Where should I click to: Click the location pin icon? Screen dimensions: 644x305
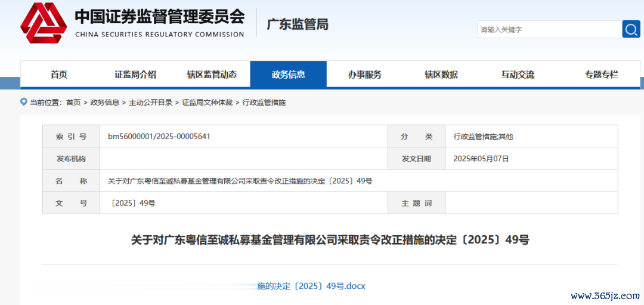click(x=24, y=102)
